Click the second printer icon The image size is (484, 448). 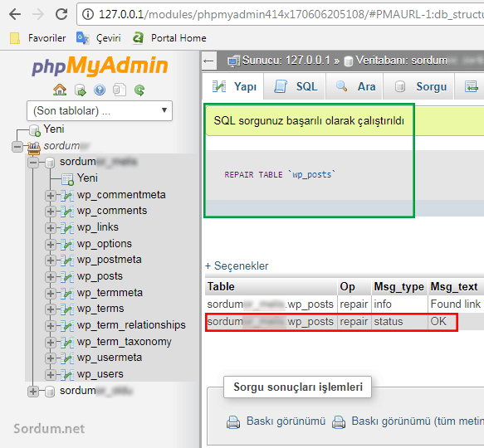point(339,422)
